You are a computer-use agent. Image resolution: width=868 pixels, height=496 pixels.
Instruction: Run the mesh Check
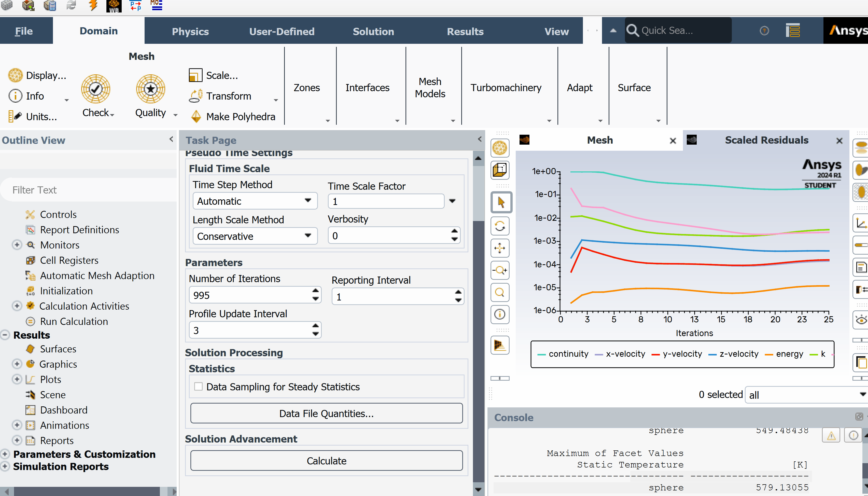coord(96,95)
